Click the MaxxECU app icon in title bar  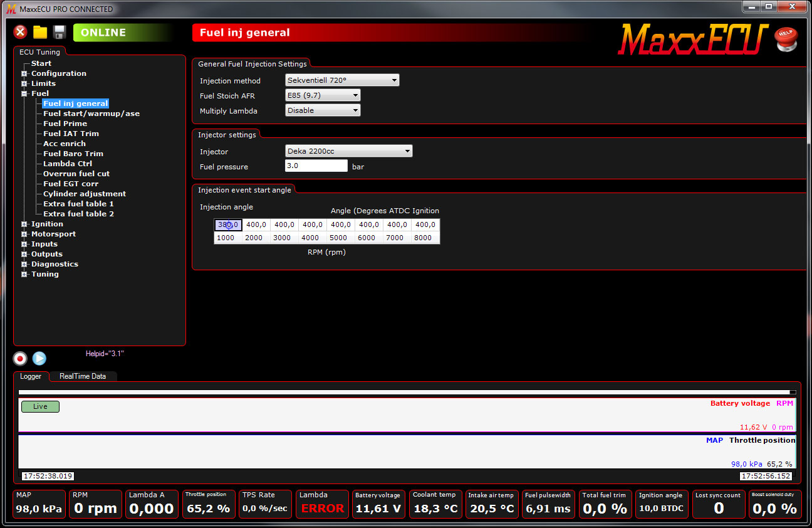click(x=11, y=9)
